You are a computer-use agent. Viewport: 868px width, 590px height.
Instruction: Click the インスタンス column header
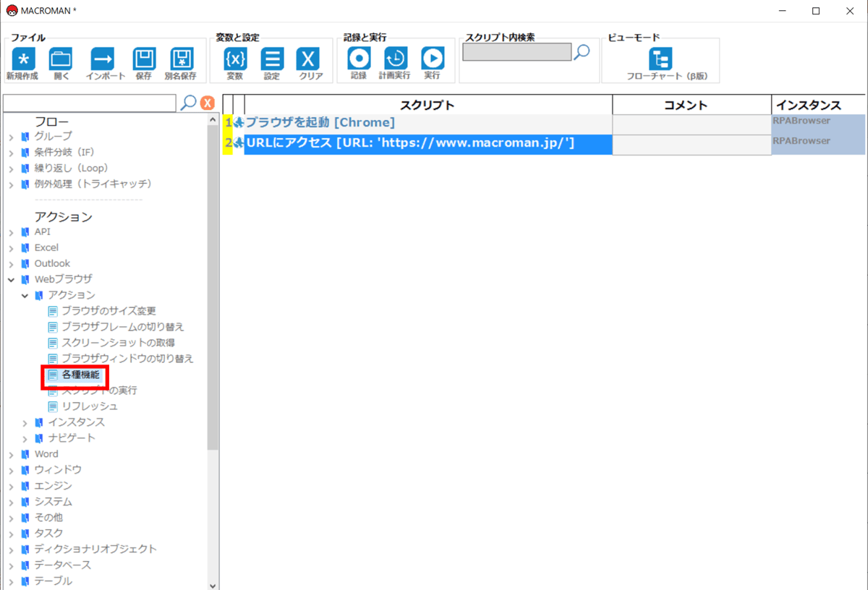coord(819,105)
